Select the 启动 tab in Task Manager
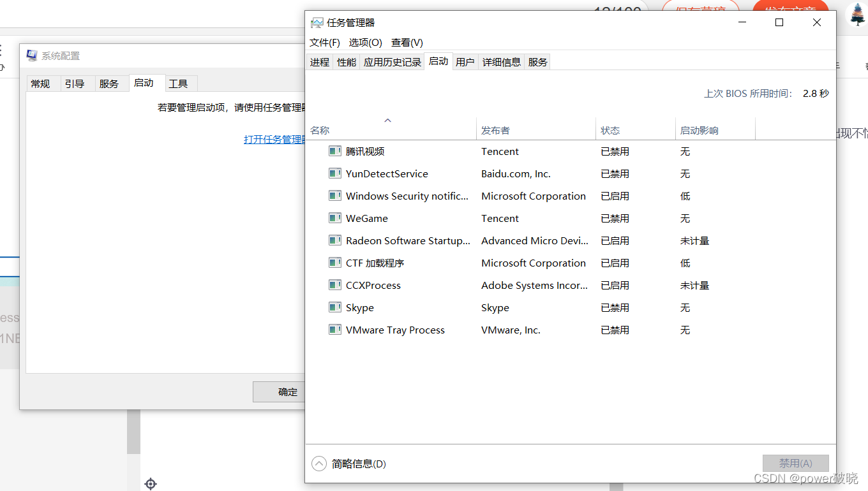This screenshot has height=491, width=868. 438,61
